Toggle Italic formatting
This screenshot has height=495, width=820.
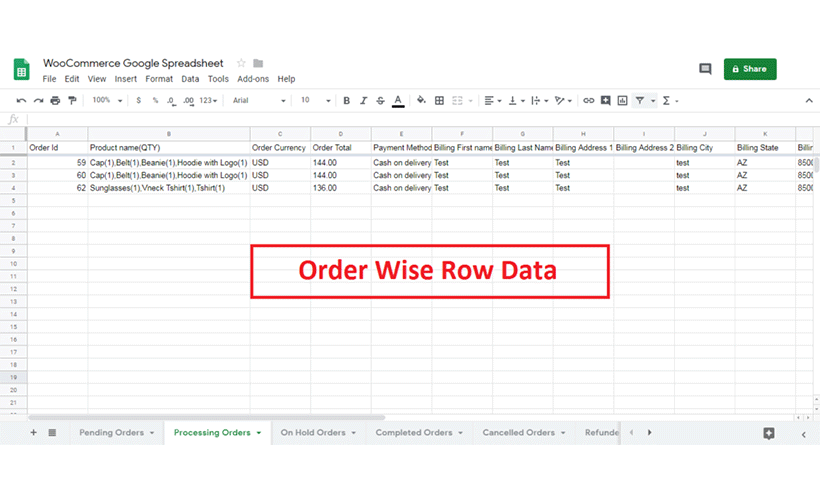point(363,100)
